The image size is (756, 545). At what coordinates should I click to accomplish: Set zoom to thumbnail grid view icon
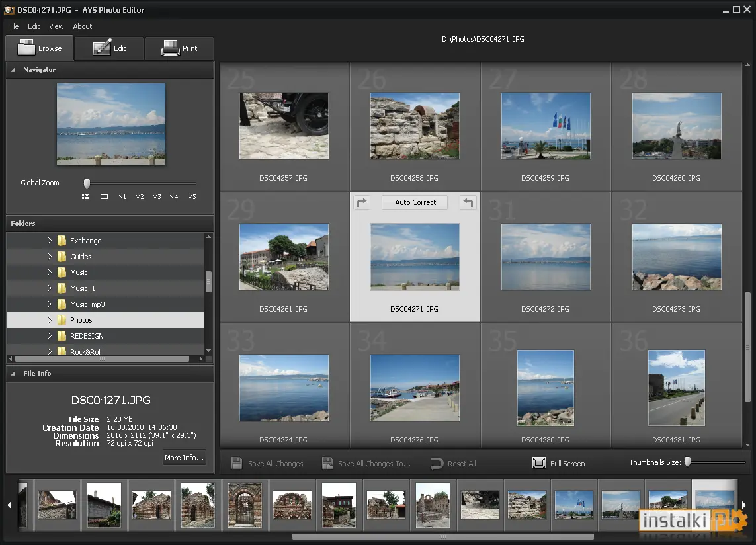point(86,197)
